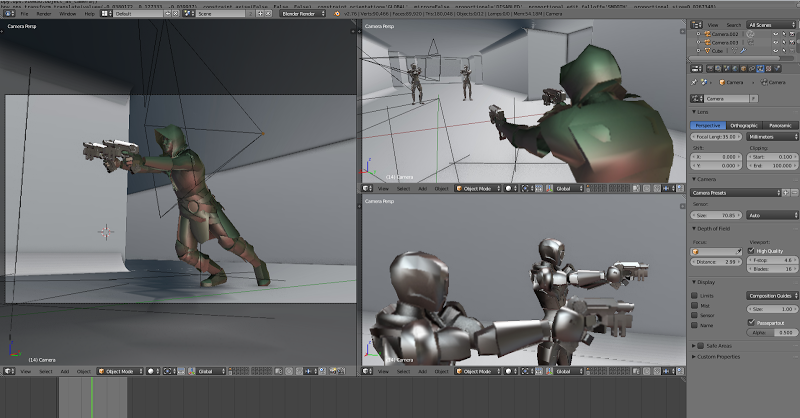Open the Composition Guides dropdown
800x418 pixels.
771,296
